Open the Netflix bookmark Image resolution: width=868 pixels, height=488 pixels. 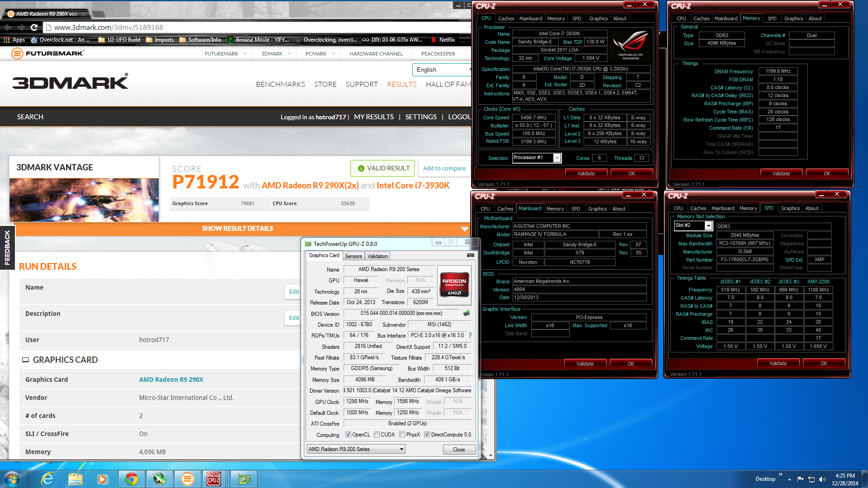tap(443, 40)
